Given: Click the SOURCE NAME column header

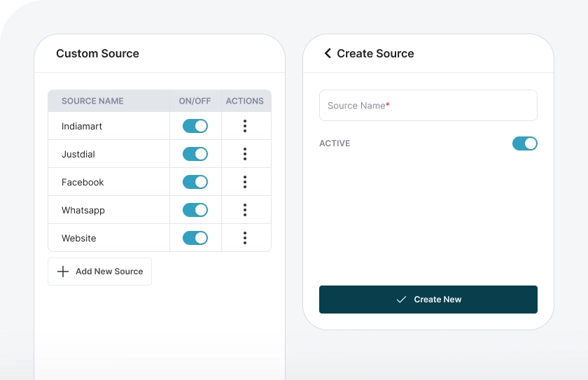Looking at the screenshot, I should click(x=92, y=101).
